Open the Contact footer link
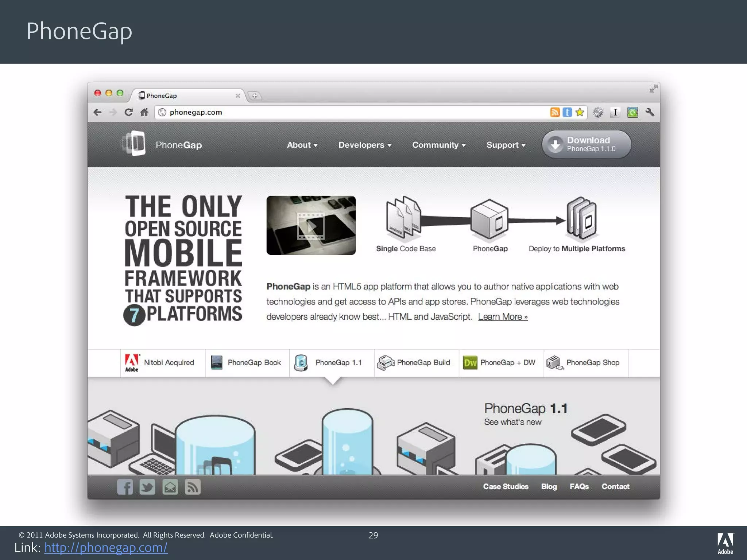The height and width of the screenshot is (560, 747). click(x=615, y=486)
